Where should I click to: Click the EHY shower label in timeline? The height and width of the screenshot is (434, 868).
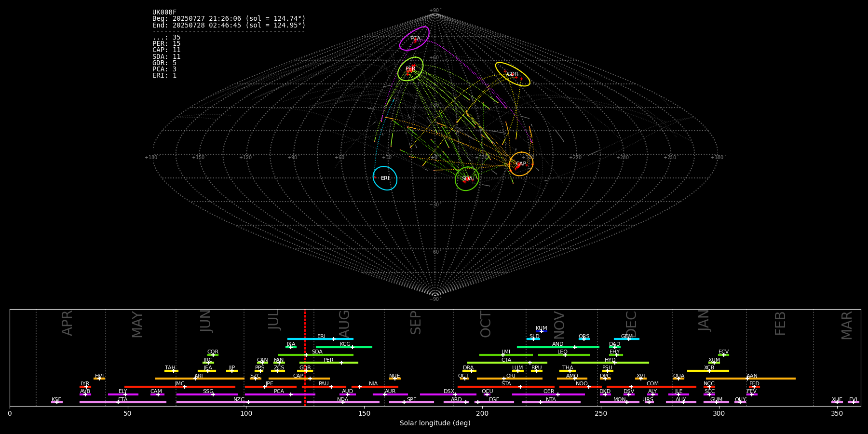pos(614,352)
